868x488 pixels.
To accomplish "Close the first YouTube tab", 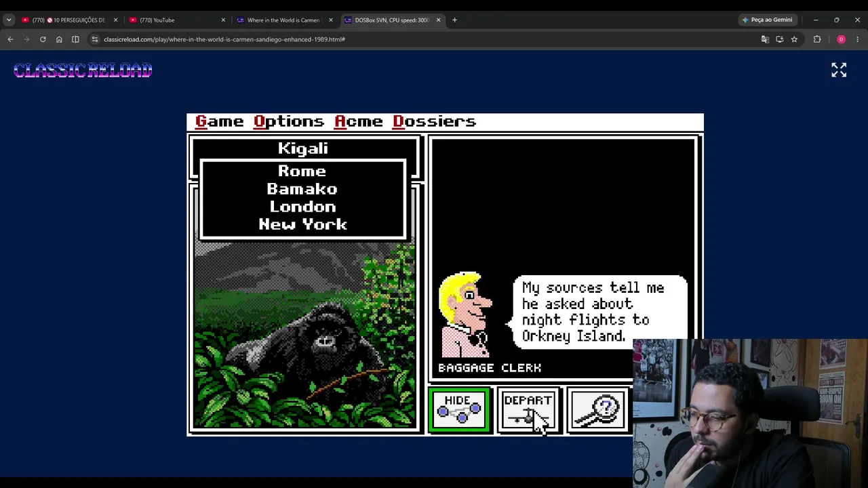I will pos(115,20).
